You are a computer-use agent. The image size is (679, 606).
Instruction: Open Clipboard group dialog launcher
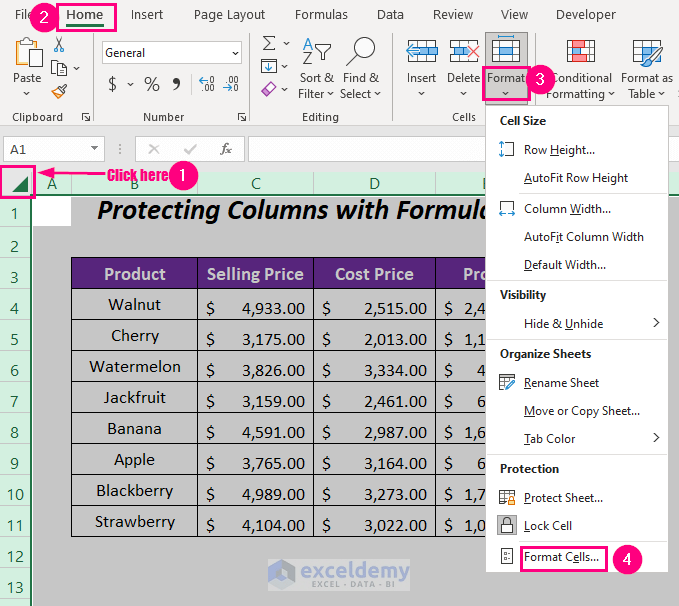point(86,117)
